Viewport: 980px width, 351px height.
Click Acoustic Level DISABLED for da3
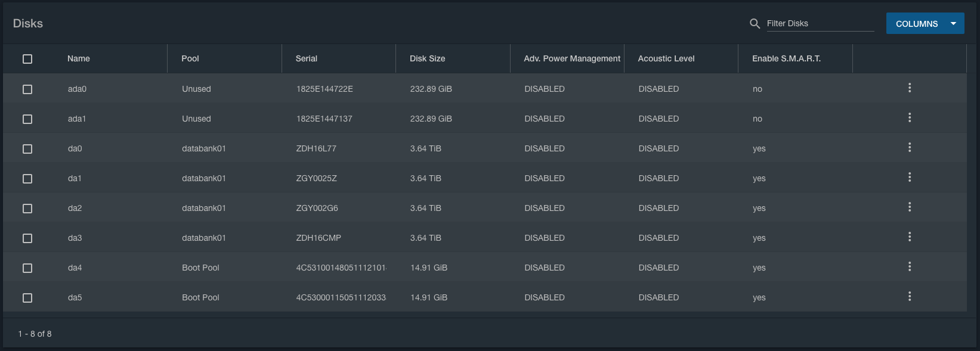(x=659, y=238)
